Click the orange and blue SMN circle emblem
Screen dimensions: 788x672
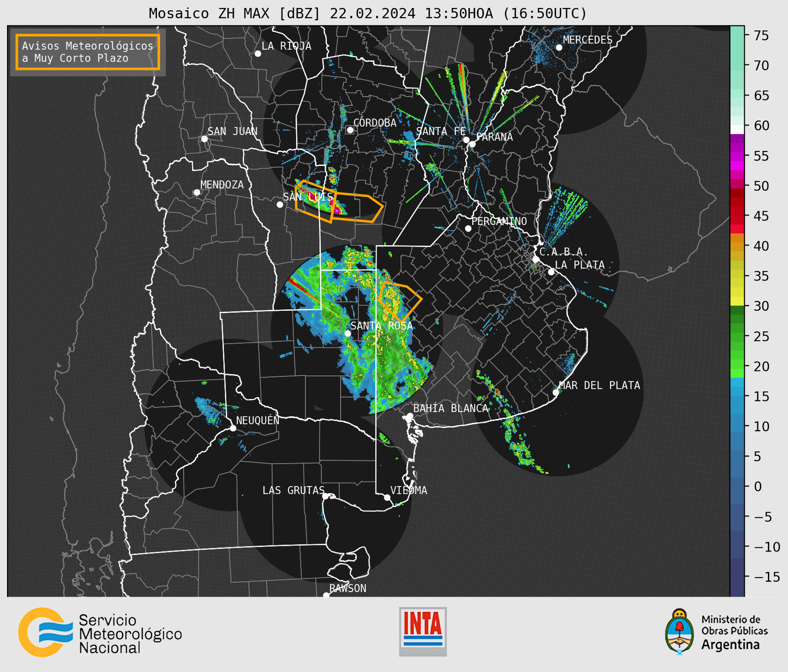pyautogui.click(x=45, y=632)
